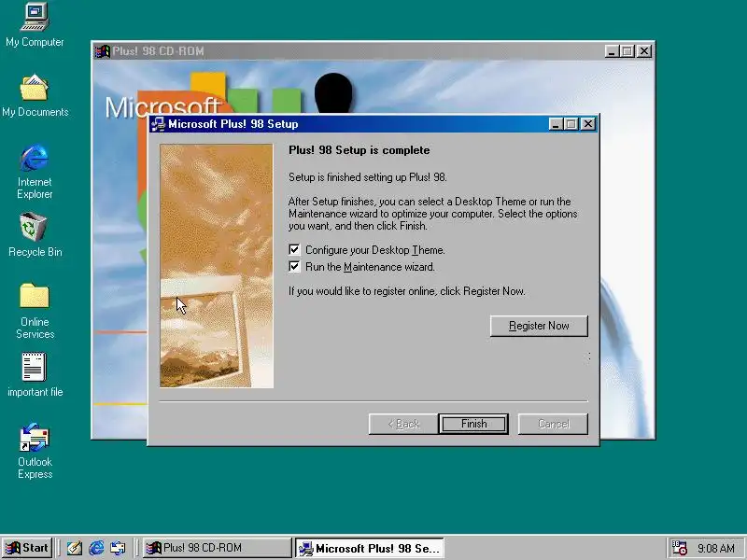Click the setup wizard sky artwork image

(x=217, y=266)
